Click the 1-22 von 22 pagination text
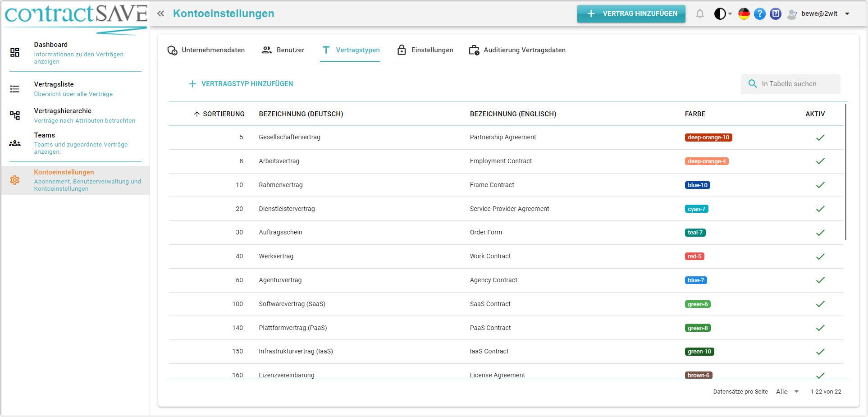The image size is (868, 417). click(x=826, y=392)
